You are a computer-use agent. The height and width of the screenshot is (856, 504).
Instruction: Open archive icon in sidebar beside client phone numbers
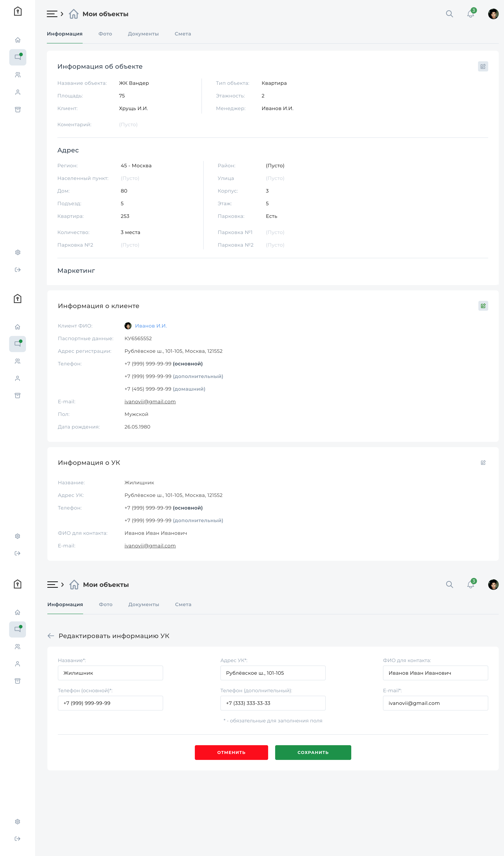pyautogui.click(x=17, y=395)
